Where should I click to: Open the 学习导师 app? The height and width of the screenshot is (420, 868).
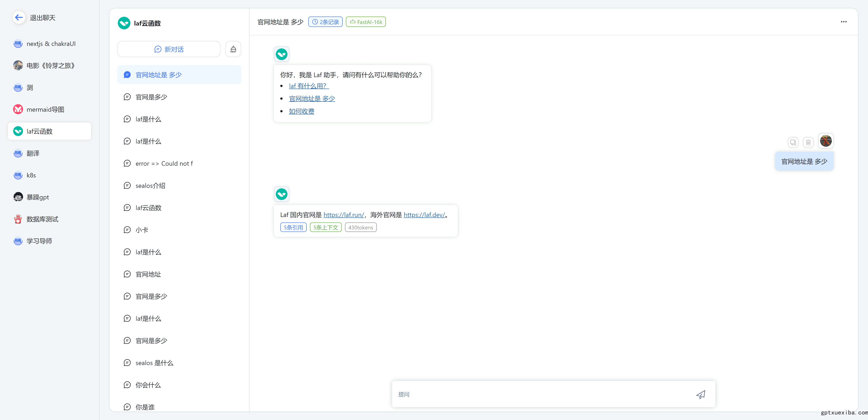click(x=50, y=241)
